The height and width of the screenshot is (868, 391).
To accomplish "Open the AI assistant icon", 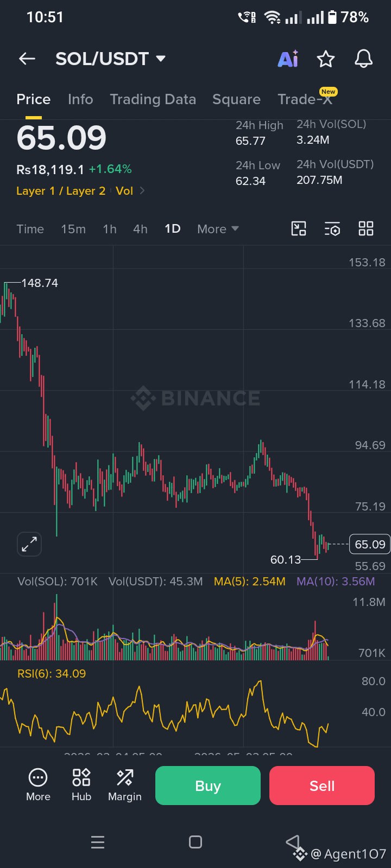I will coord(288,59).
